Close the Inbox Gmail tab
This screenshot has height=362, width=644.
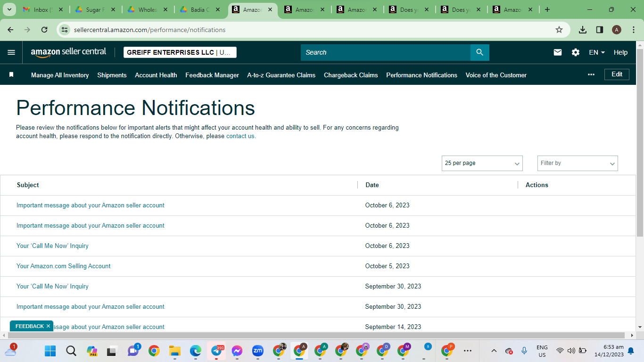click(60, 9)
